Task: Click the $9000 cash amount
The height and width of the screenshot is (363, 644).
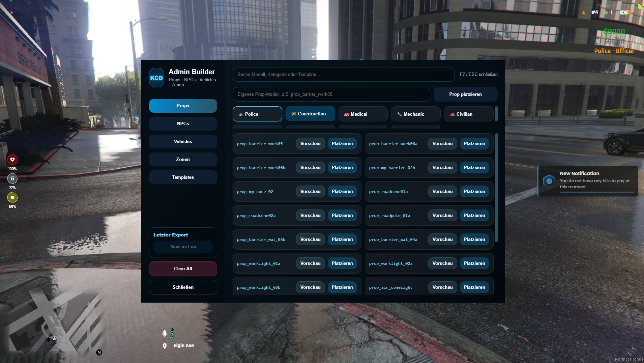Action: click(614, 31)
